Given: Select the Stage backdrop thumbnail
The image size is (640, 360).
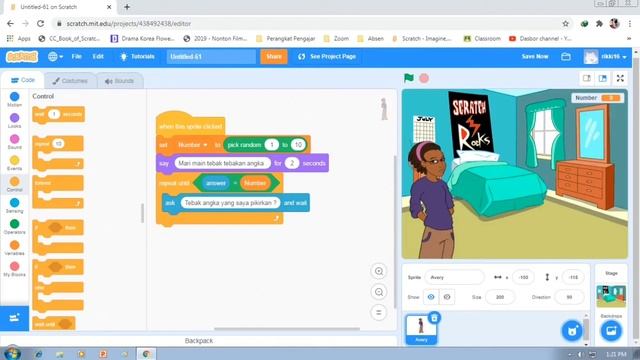Looking at the screenshot, I should [611, 296].
